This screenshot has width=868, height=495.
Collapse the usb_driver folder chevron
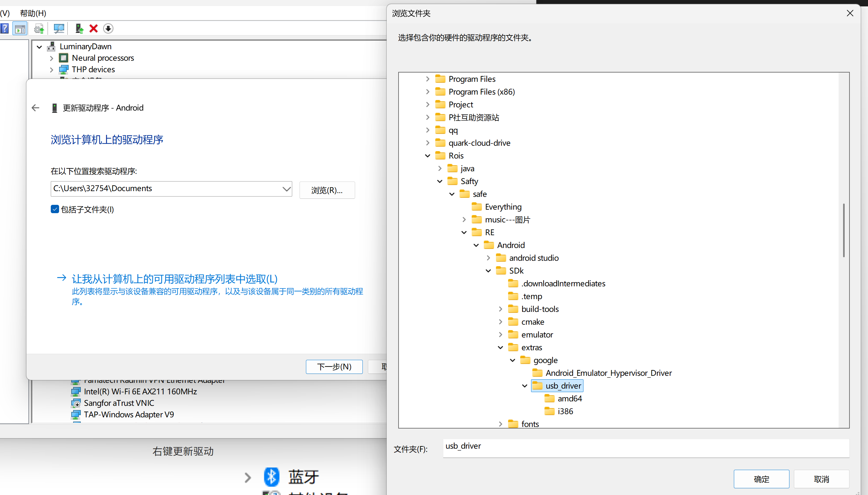[x=525, y=386]
